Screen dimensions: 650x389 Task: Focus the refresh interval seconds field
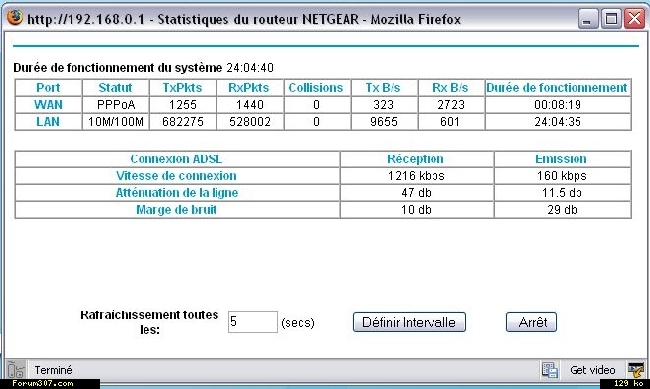click(252, 322)
